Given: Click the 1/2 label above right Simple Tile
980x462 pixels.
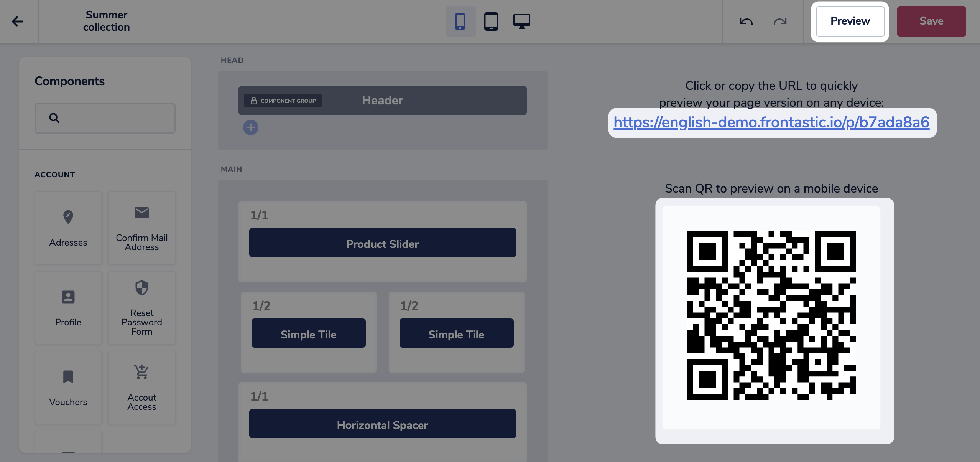Looking at the screenshot, I should pyautogui.click(x=409, y=306).
